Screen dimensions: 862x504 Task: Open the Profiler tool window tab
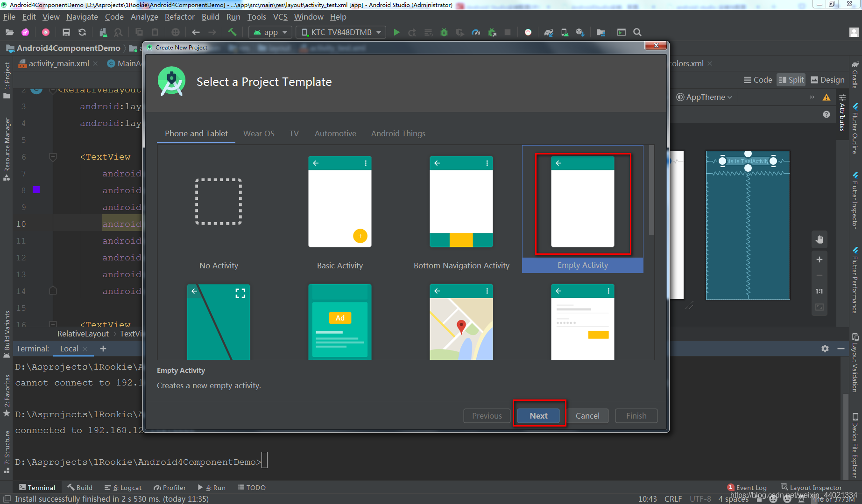[170, 487]
